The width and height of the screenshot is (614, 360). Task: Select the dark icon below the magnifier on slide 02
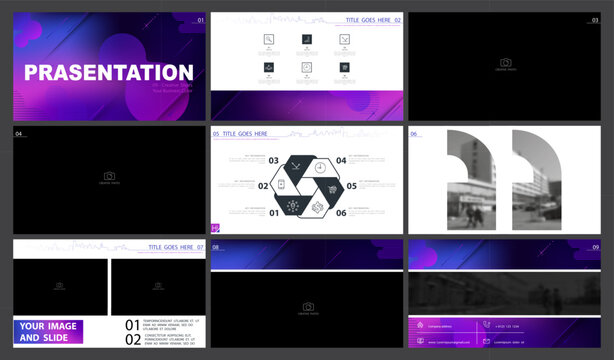(269, 67)
